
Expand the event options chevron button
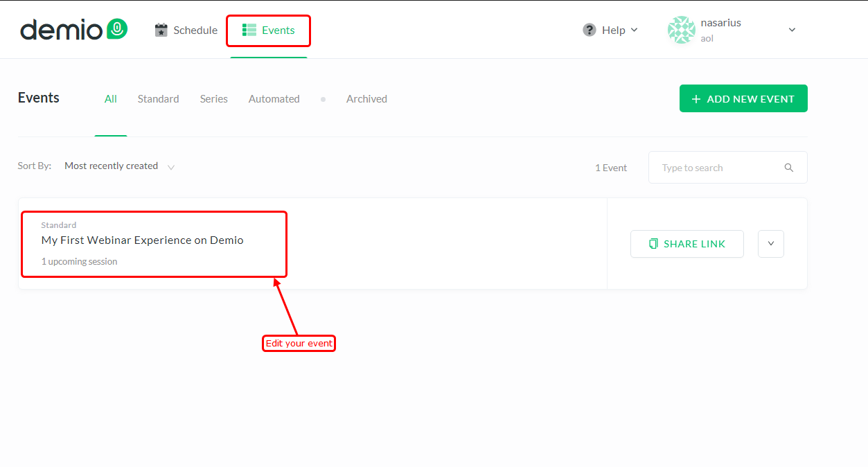770,244
